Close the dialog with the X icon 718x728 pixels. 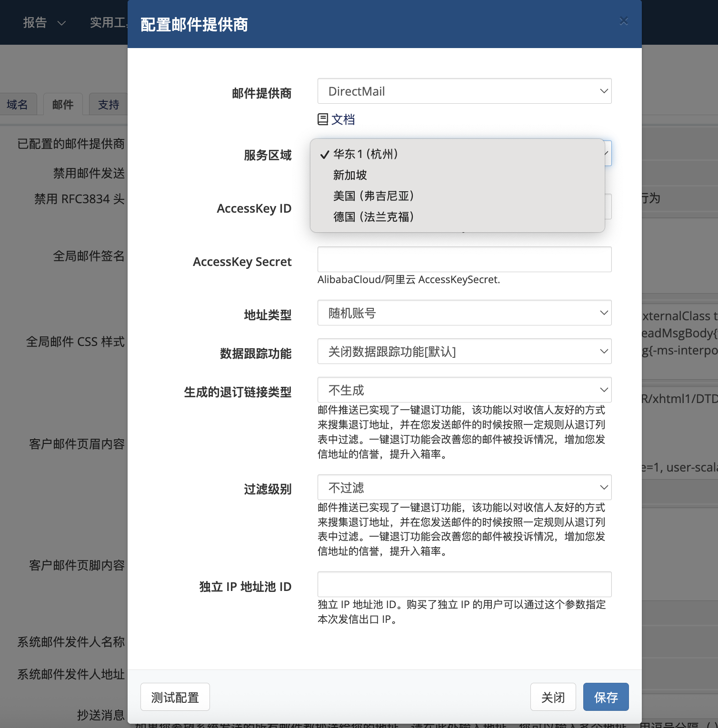[x=624, y=21]
